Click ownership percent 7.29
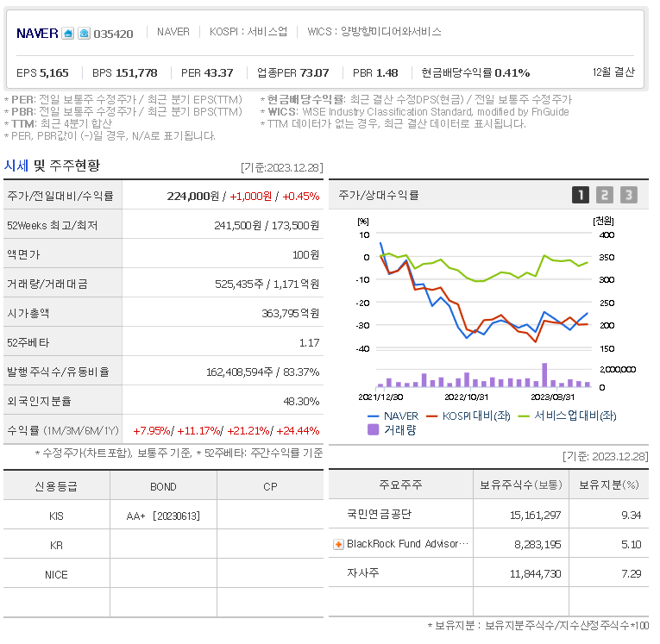 tap(632, 574)
